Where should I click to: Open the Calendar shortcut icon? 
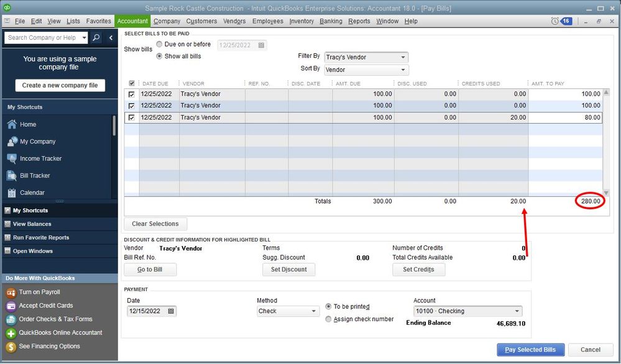11,193
